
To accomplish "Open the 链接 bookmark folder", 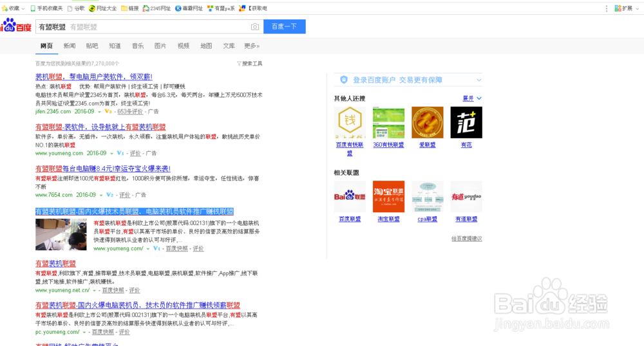I will [x=130, y=8].
